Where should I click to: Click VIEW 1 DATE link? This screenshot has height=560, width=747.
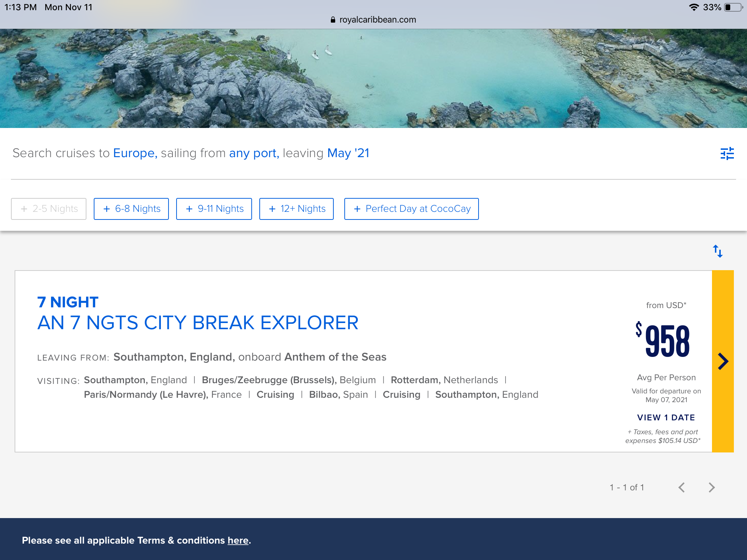[x=666, y=417]
